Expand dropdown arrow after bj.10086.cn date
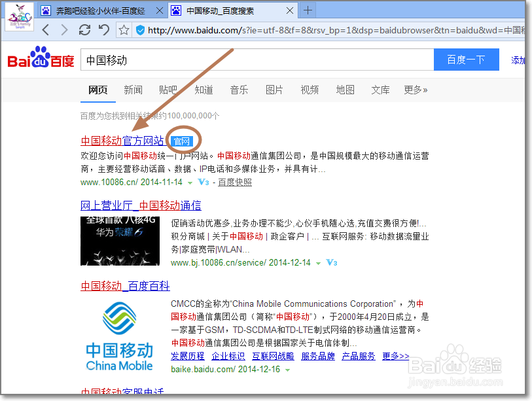The image size is (532, 401). pos(318,263)
